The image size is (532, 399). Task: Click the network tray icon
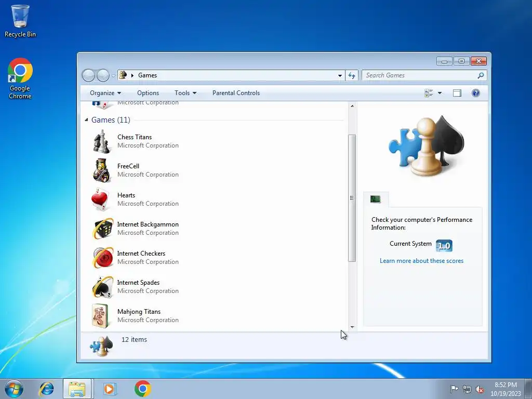[x=467, y=389]
